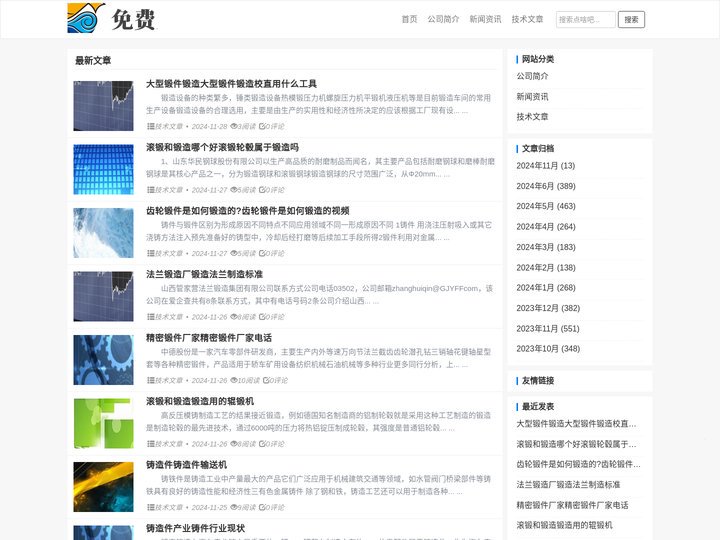
Task: Click comment icon on 精密锻件厂家 article
Action: [266, 380]
